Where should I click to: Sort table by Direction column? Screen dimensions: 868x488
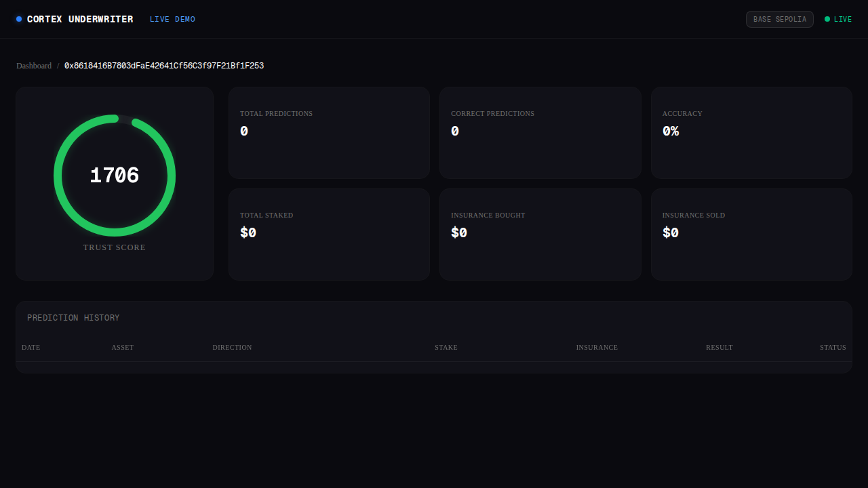(x=232, y=348)
